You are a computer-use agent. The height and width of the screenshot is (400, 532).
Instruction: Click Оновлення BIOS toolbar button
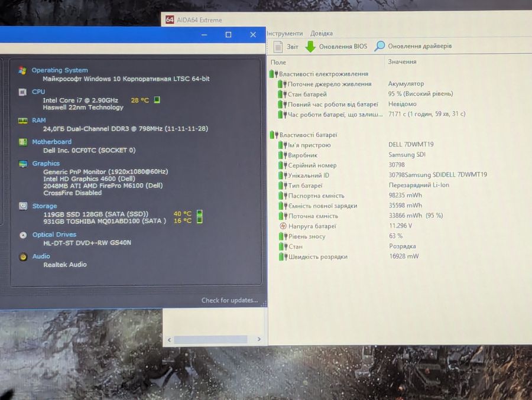pyautogui.click(x=336, y=47)
